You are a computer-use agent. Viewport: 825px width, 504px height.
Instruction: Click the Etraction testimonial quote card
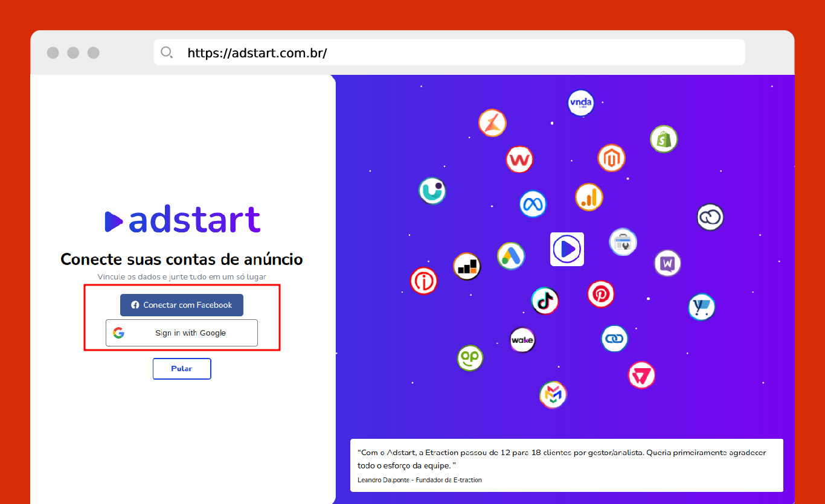pos(567,465)
